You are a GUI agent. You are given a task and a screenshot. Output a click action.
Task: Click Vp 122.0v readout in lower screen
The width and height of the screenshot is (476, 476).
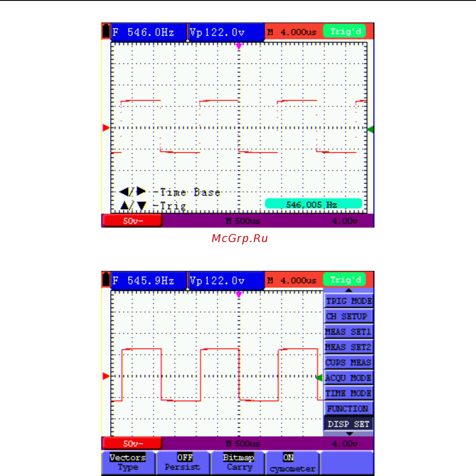(226, 281)
